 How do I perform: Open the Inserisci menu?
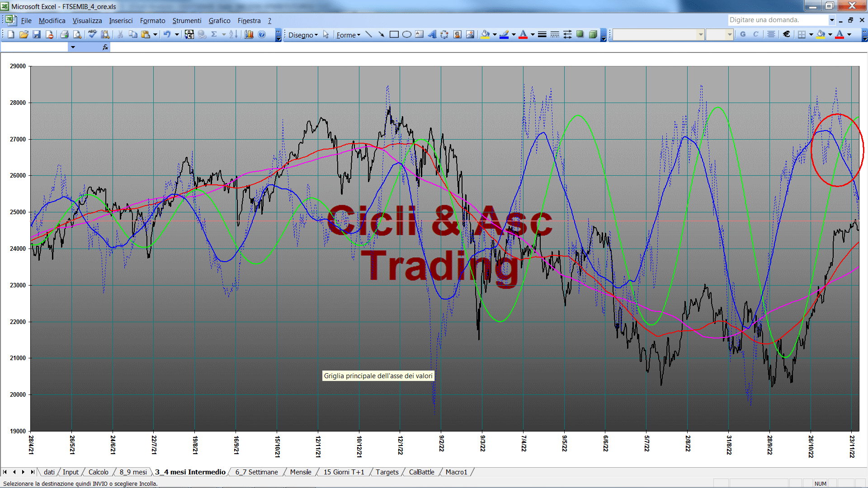tap(121, 20)
